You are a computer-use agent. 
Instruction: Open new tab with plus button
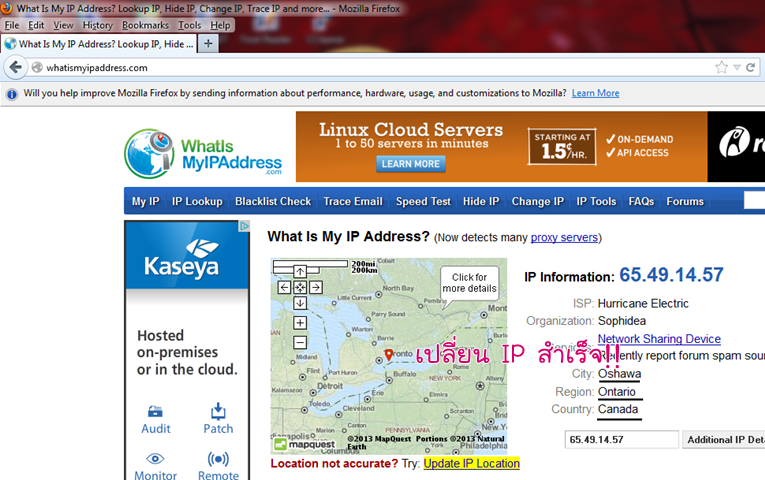pyautogui.click(x=208, y=43)
